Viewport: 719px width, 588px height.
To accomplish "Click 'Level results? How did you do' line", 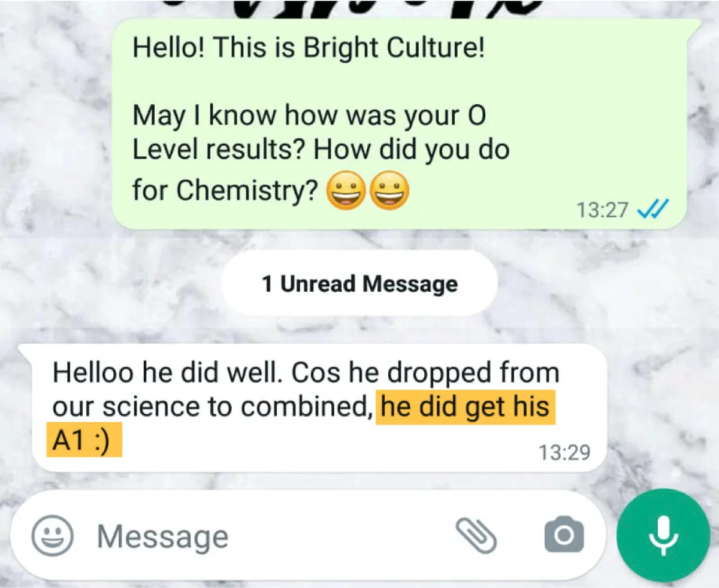I will coord(321,150).
